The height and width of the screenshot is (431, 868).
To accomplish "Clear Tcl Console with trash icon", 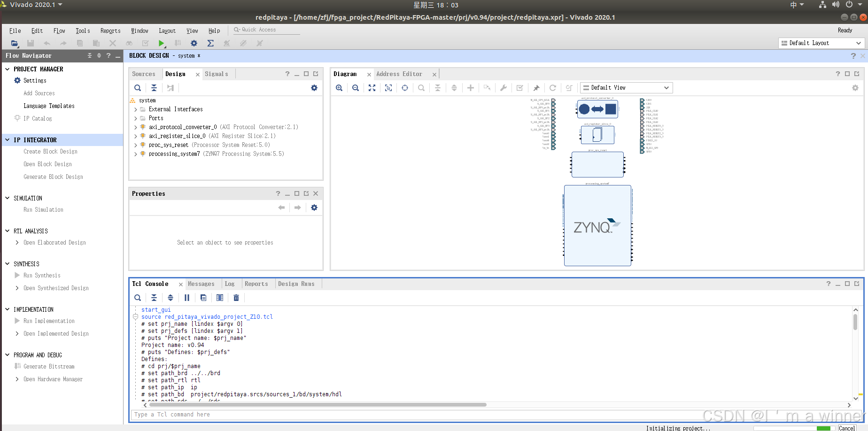I will (236, 298).
